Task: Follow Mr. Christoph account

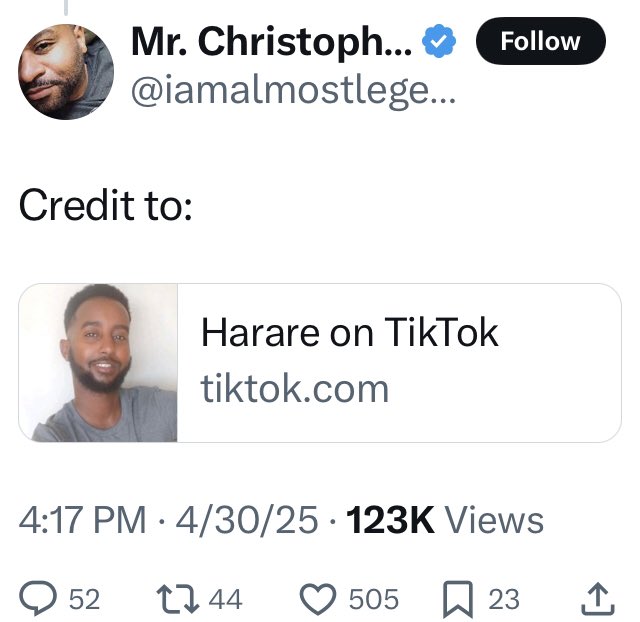Action: click(541, 41)
